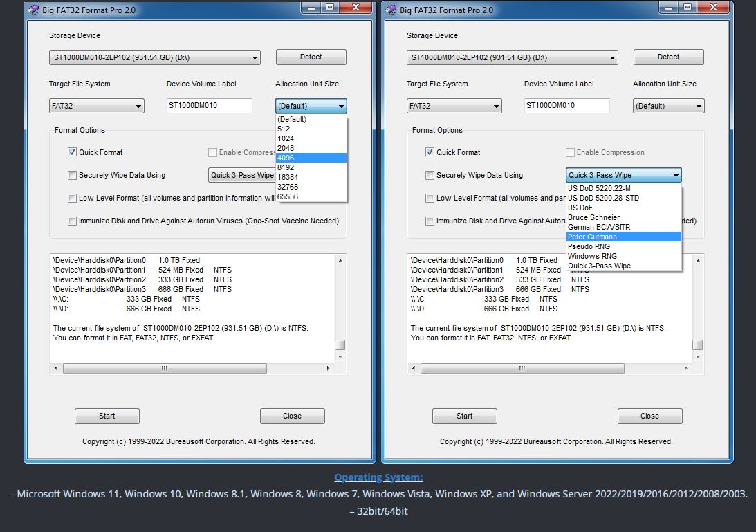Select 2048 allocation unit size
Image resolution: width=756 pixels, height=532 pixels.
coord(311,148)
